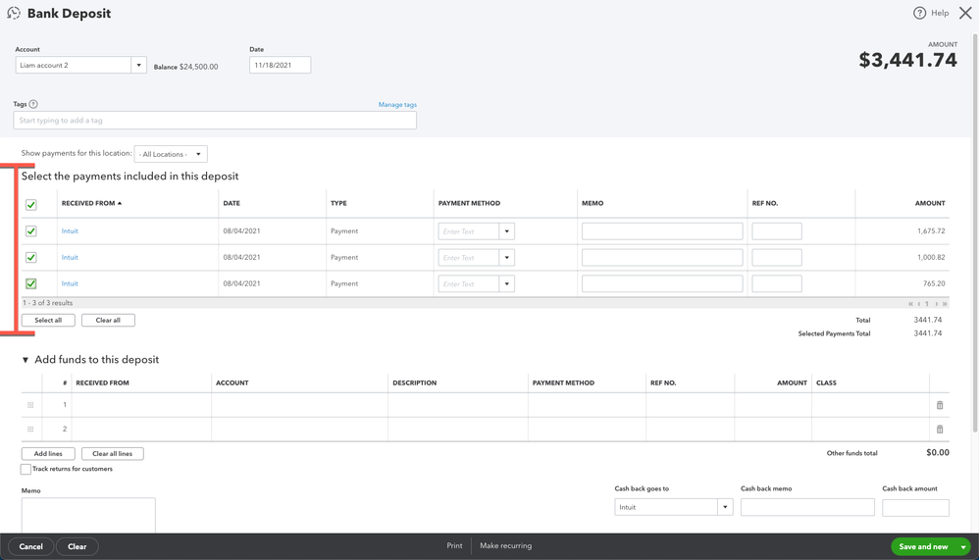Collapse the Add funds to this deposit section

[26, 360]
